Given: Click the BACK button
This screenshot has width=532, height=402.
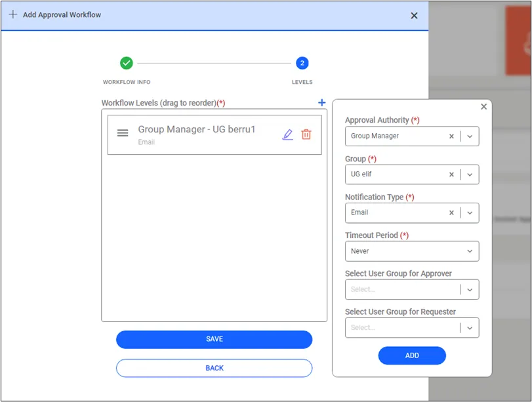Looking at the screenshot, I should click(214, 368).
